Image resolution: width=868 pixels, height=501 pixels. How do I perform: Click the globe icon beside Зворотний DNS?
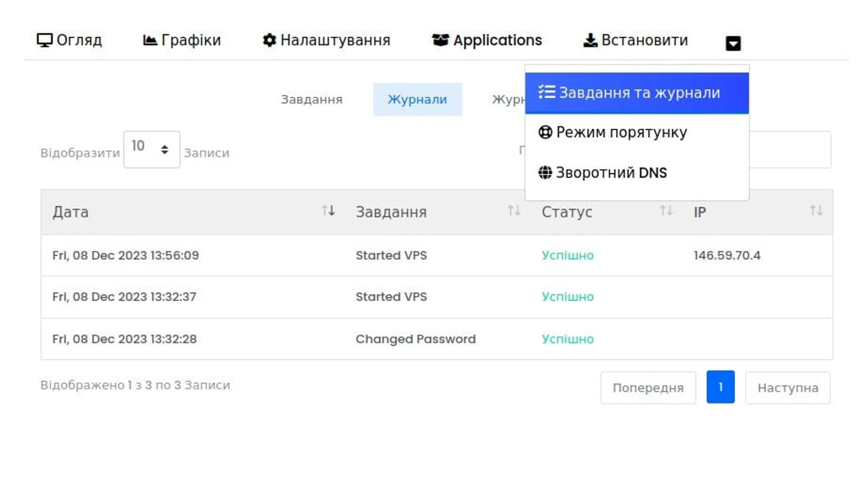pyautogui.click(x=545, y=173)
